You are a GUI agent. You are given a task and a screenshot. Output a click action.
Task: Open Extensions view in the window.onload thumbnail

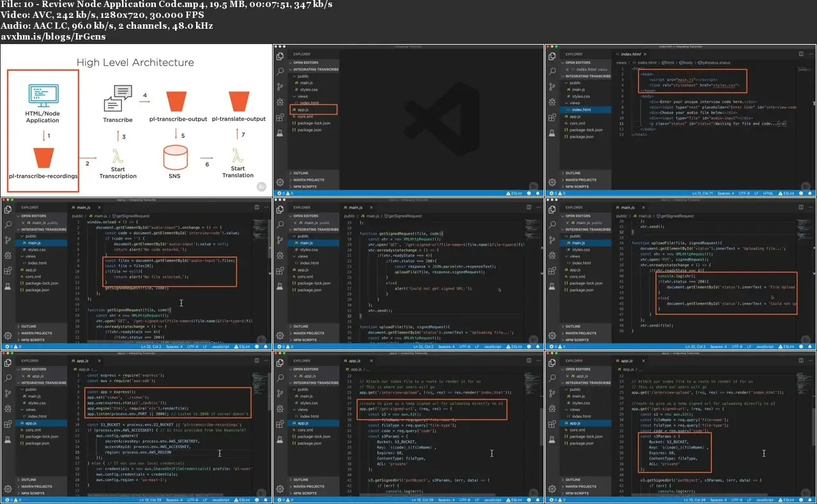pyautogui.click(x=8, y=271)
